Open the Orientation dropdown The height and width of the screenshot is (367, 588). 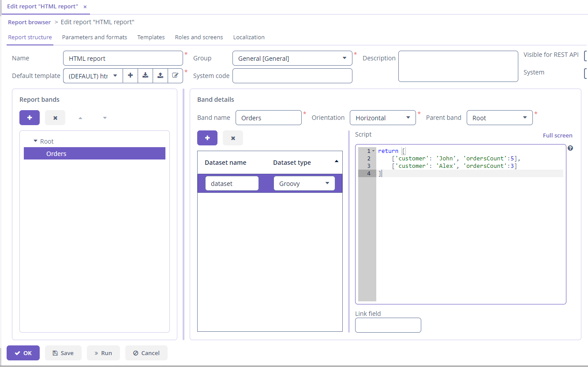[408, 117]
